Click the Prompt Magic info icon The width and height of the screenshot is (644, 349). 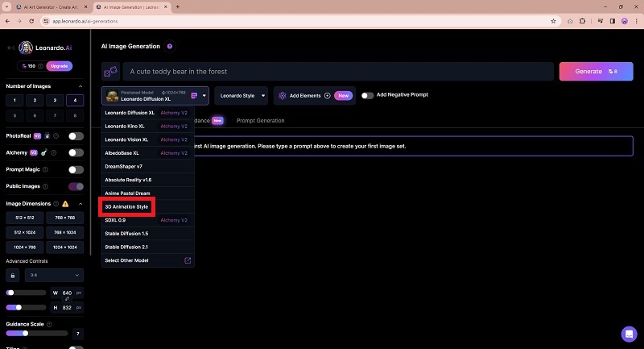(x=45, y=169)
